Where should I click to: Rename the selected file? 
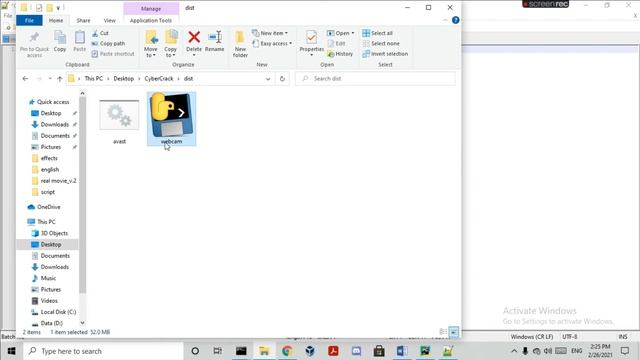[214, 41]
